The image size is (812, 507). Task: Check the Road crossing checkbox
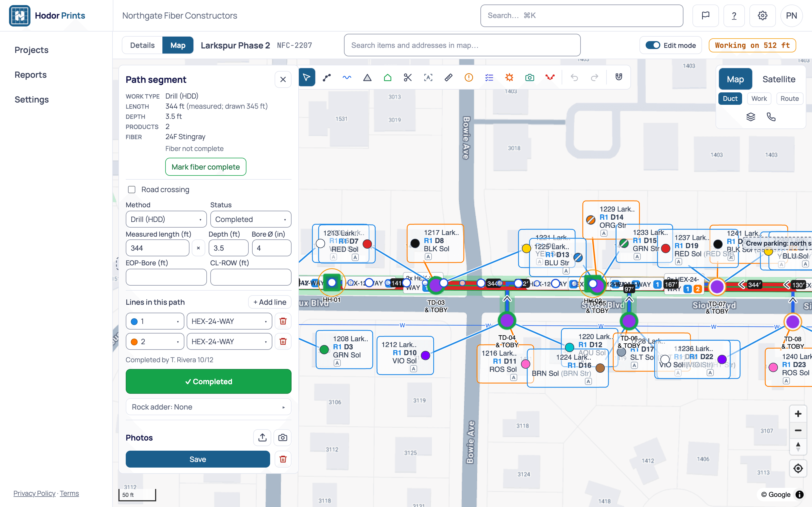[132, 190]
